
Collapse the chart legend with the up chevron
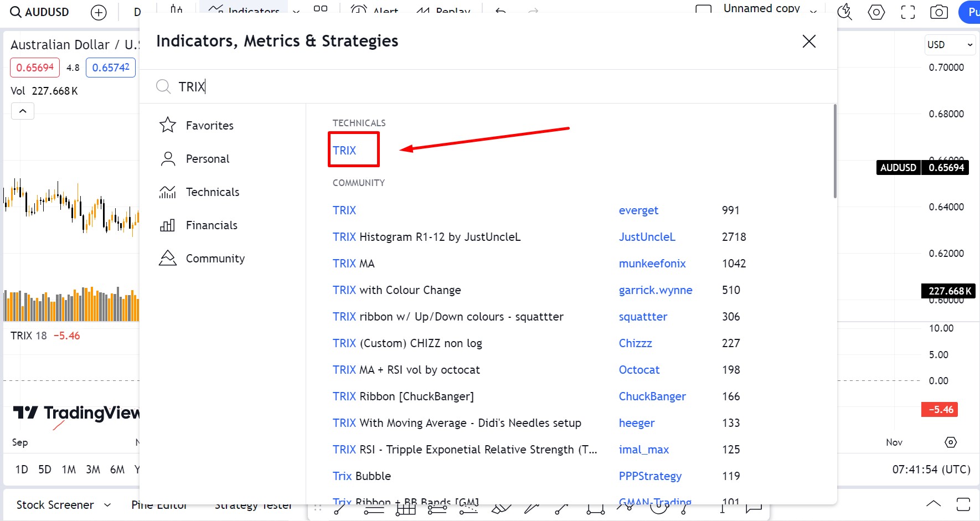tap(23, 111)
